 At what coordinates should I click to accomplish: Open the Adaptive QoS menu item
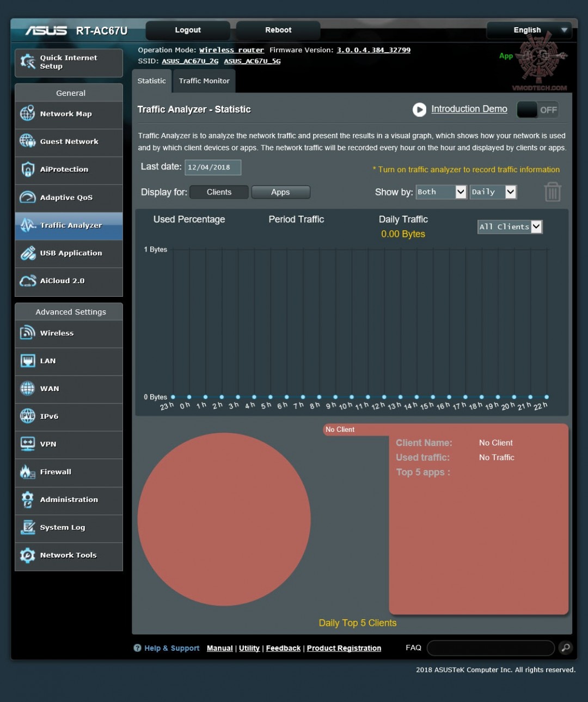(69, 197)
